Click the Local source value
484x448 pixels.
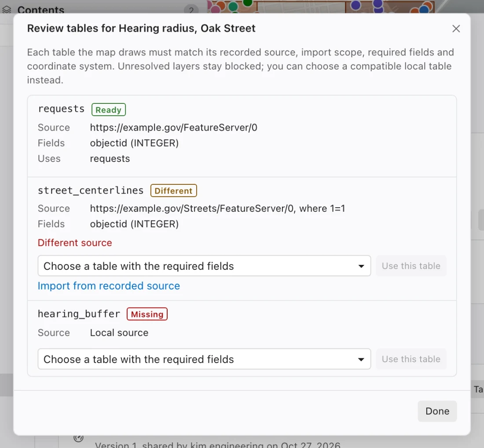pos(119,333)
